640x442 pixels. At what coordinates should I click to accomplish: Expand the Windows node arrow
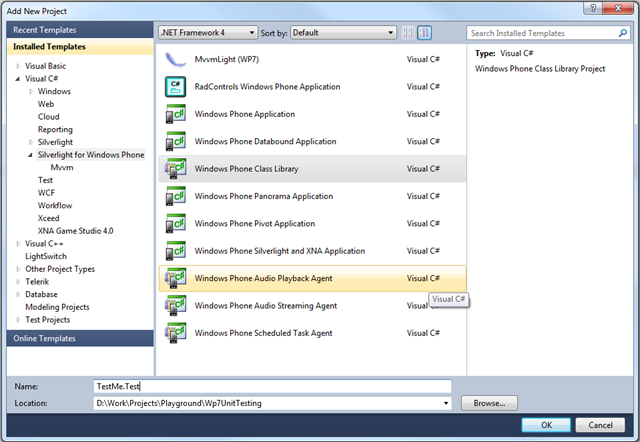click(x=31, y=91)
